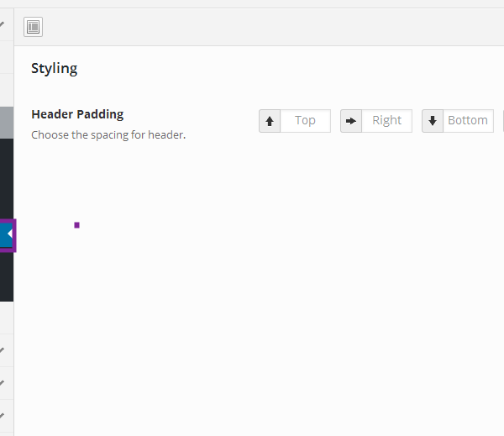
Task: Click the Styling section heading
Action: [x=55, y=69]
